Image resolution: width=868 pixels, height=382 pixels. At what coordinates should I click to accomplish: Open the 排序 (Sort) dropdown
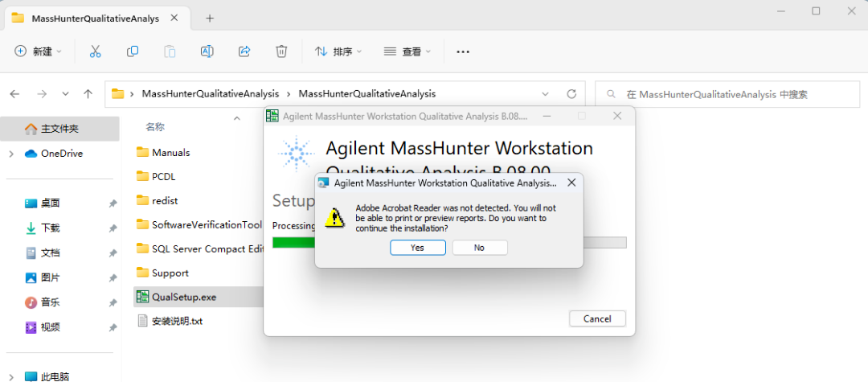coord(338,51)
